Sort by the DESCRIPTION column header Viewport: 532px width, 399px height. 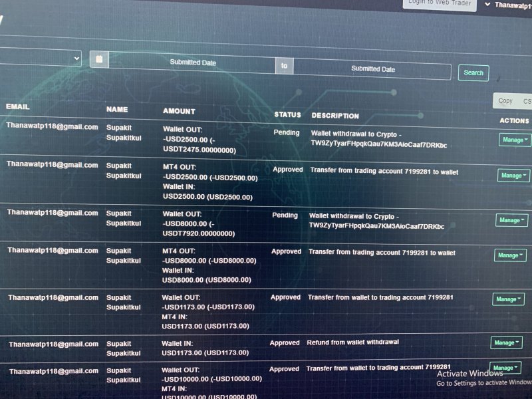point(335,116)
